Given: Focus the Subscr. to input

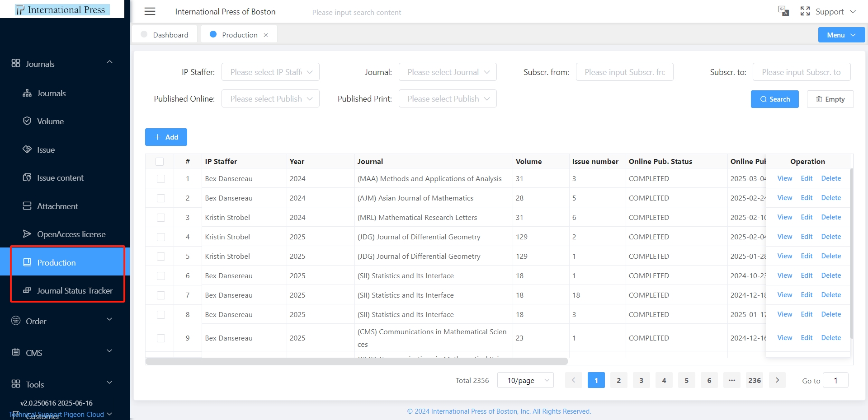Looking at the screenshot, I should [802, 72].
